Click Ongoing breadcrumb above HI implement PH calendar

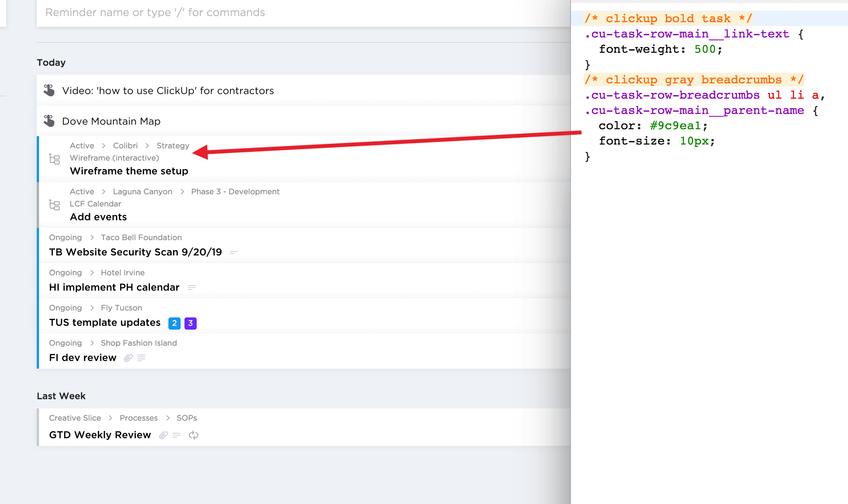(65, 273)
